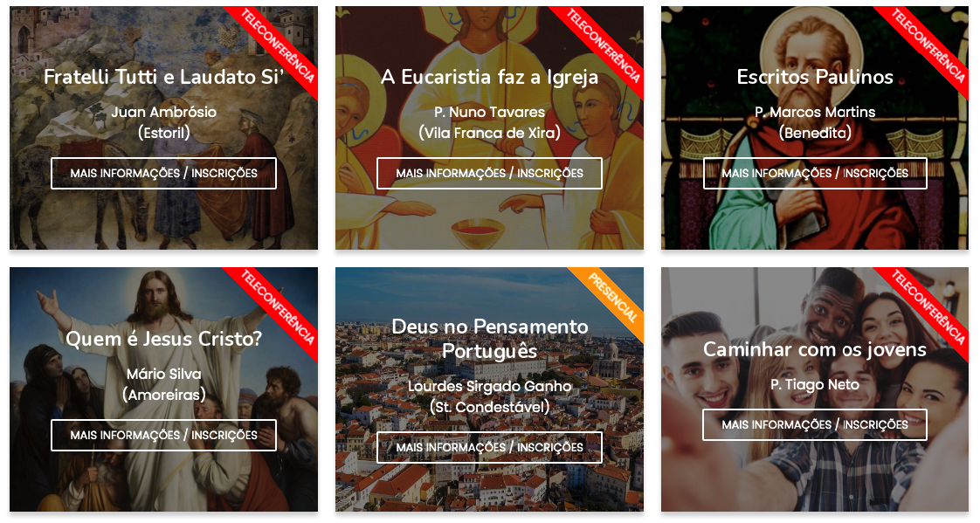Click the Quem é Jesus Cristo? title

pos(163,339)
